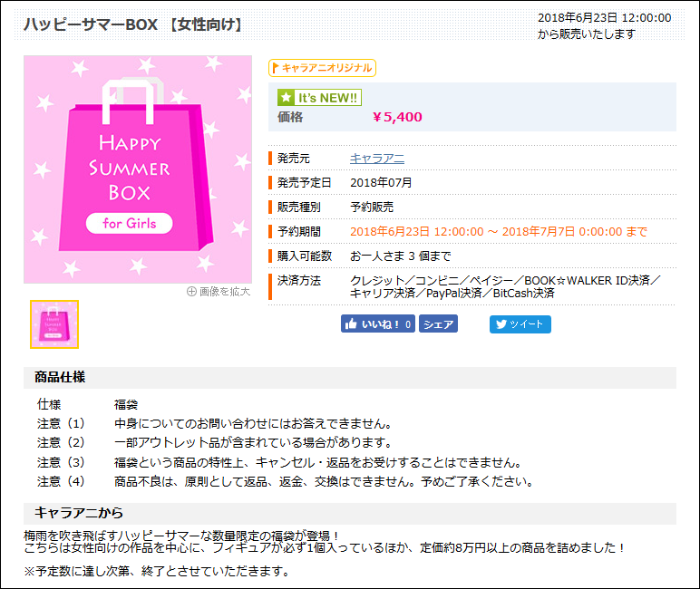Click the 商品仕様 section header

click(60, 377)
